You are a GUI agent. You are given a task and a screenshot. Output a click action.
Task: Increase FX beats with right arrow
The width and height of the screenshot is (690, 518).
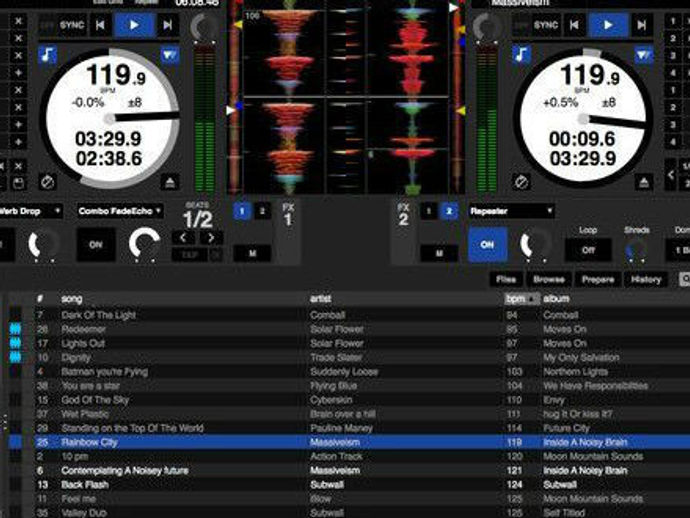[211, 238]
